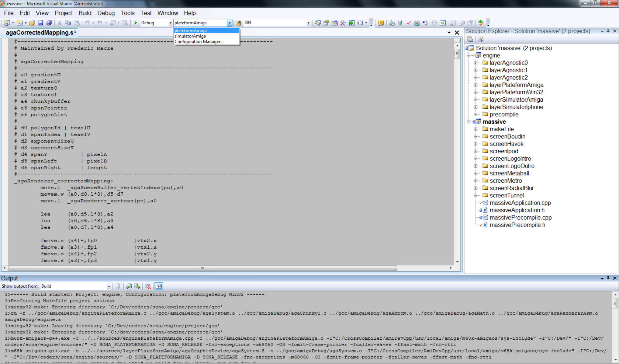Select massiveApplication.cpp in Solution Explorer
The height and width of the screenshot is (364, 619).
pos(520,203)
